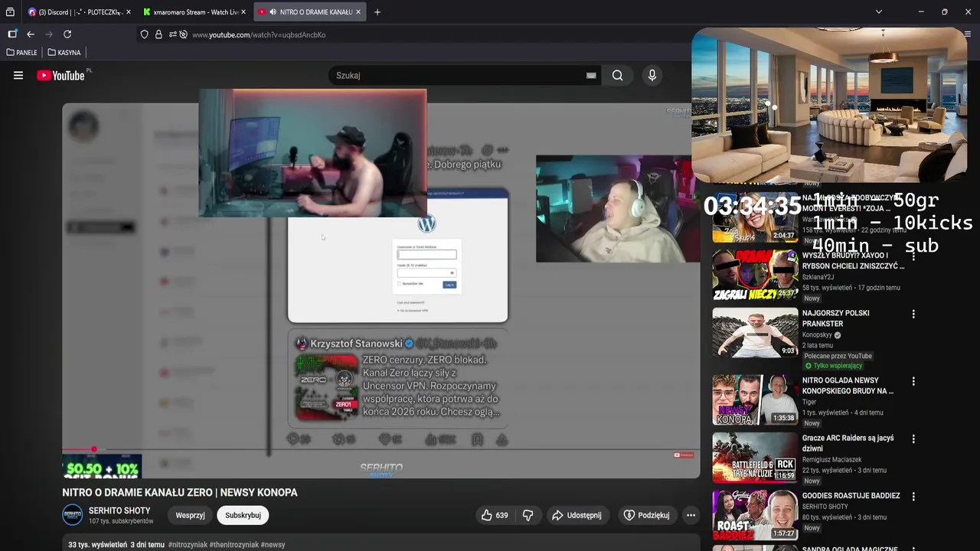The image size is (980, 551).
Task: Click the main video player
Action: pos(381,291)
